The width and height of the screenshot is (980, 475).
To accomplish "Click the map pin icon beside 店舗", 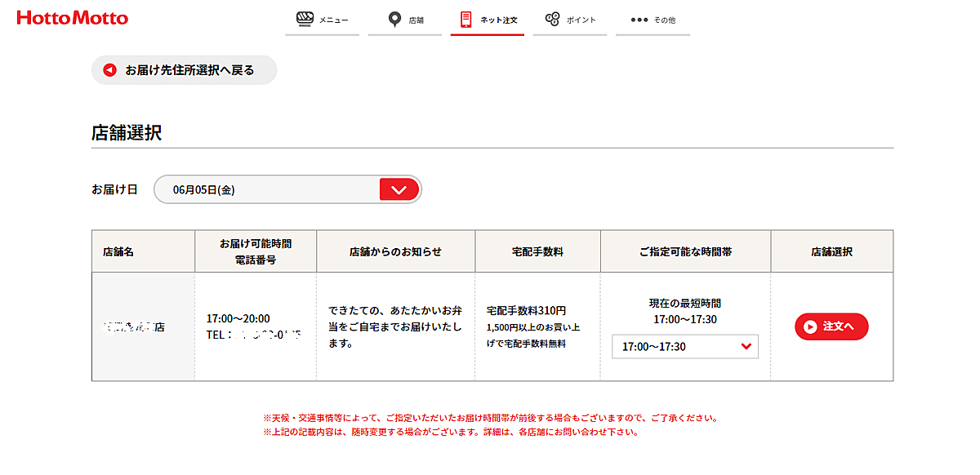I will tap(394, 19).
